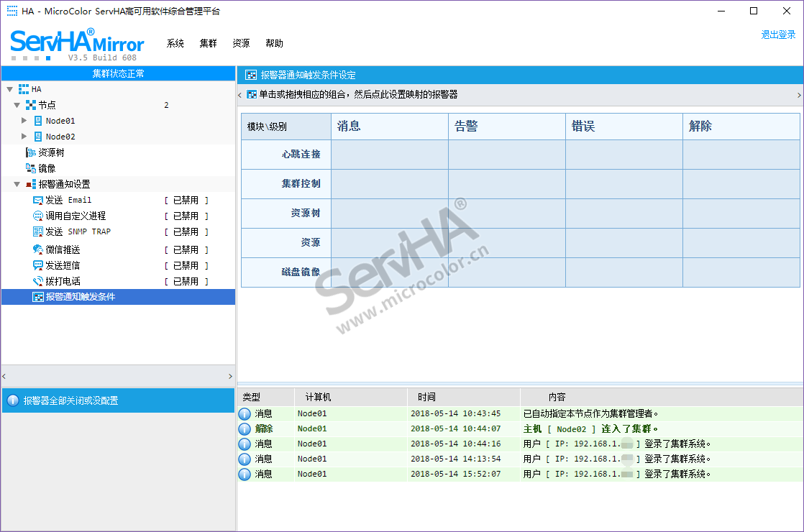Screen dimensions: 804x532
Task: Click the WeChat push (微信推送) icon
Action: [38, 249]
